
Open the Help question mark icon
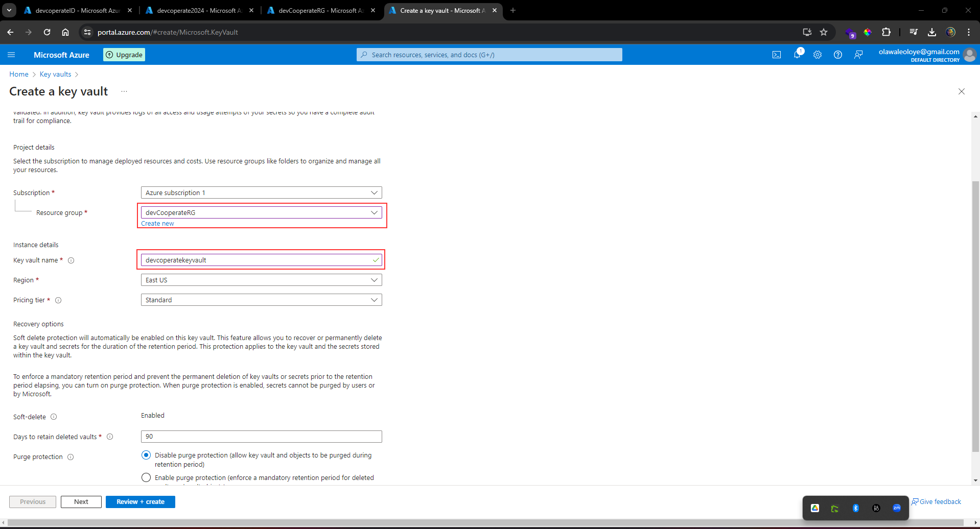[x=838, y=55]
